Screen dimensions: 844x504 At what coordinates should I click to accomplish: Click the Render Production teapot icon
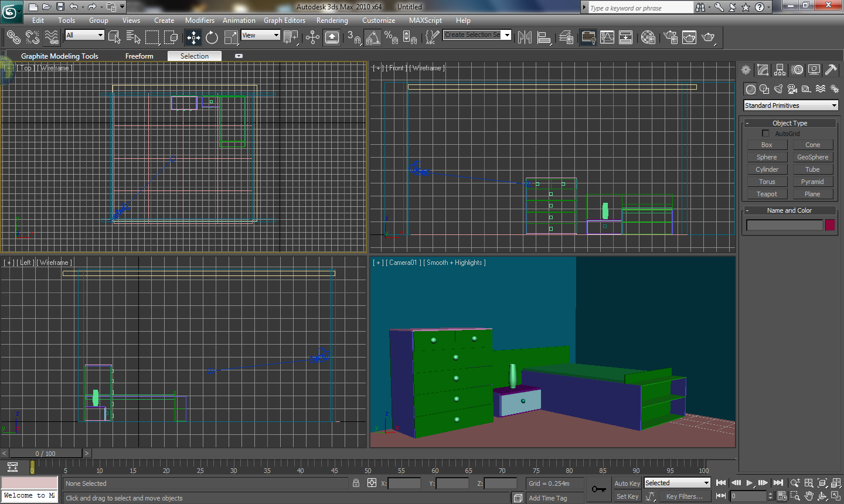point(708,38)
